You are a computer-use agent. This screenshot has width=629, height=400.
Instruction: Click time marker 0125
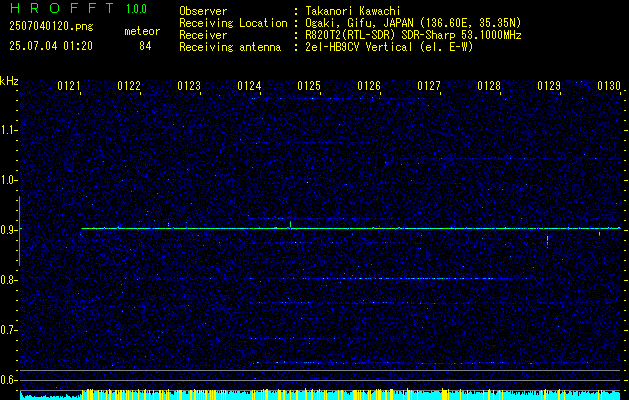pyautogui.click(x=309, y=86)
